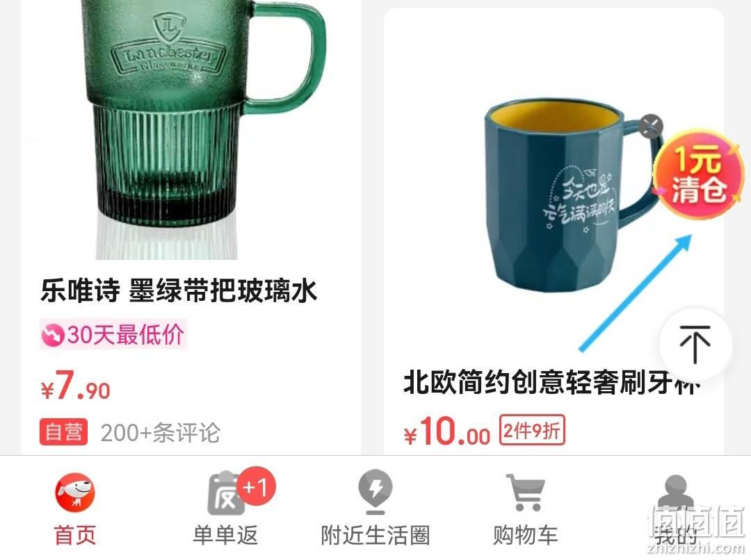Viewport: 751px width, 560px height.
Task: Open 附近生活圈 lightning location icon
Action: click(x=375, y=493)
